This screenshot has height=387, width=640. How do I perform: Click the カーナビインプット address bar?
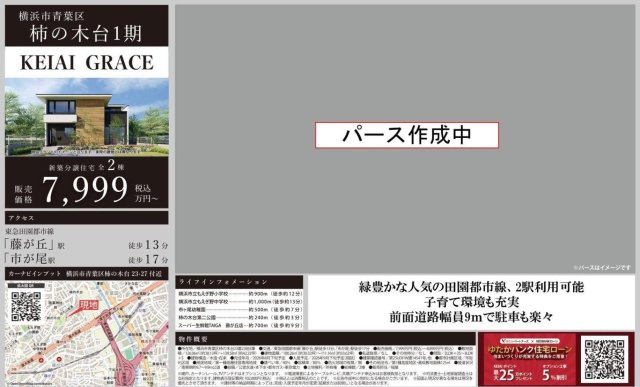(87, 274)
